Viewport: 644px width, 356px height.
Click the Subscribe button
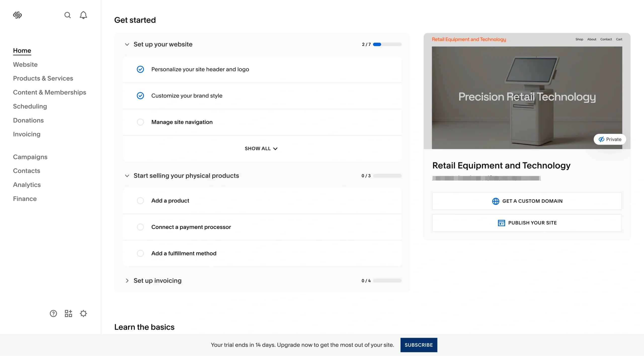click(419, 345)
